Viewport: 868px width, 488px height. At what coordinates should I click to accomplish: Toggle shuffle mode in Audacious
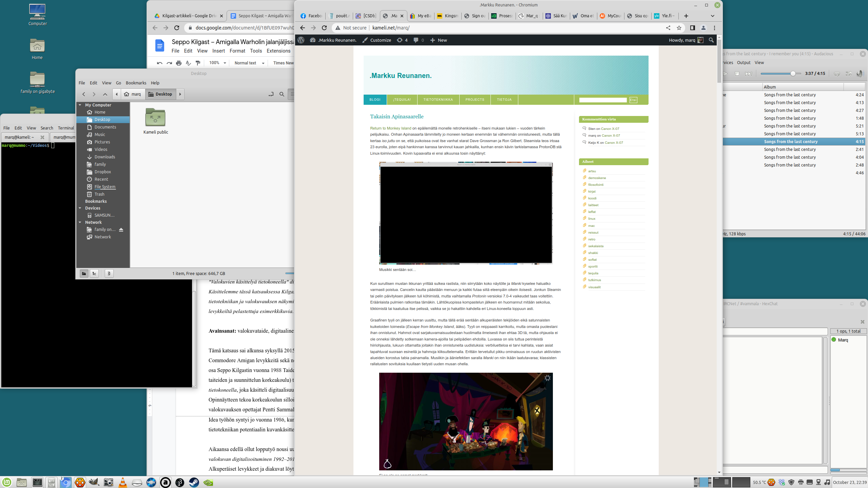click(848, 74)
